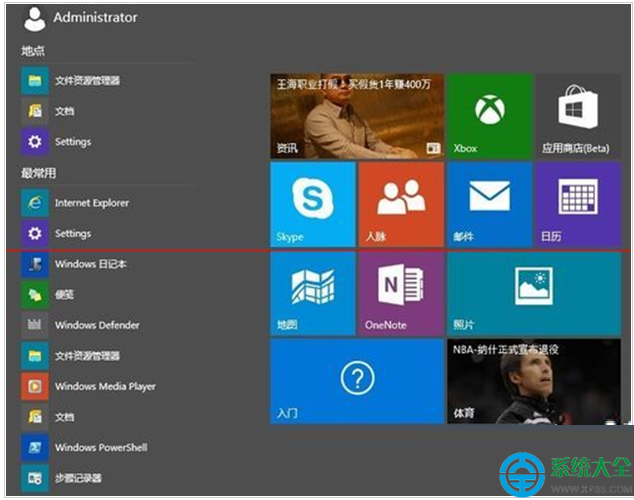Click the Internet Explorer label text
This screenshot has width=634, height=500.
tap(92, 203)
